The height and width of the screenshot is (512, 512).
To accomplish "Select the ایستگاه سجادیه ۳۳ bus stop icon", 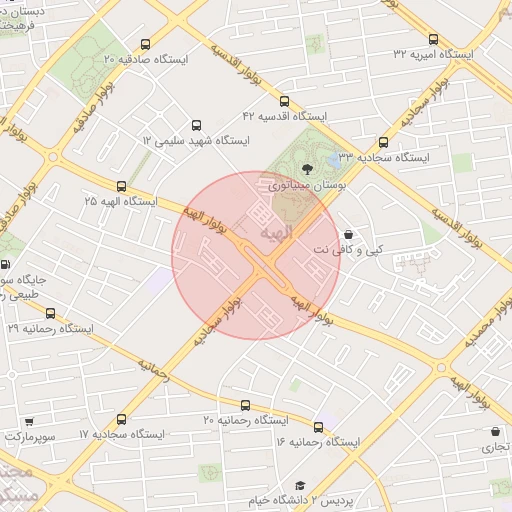I will [x=384, y=143].
